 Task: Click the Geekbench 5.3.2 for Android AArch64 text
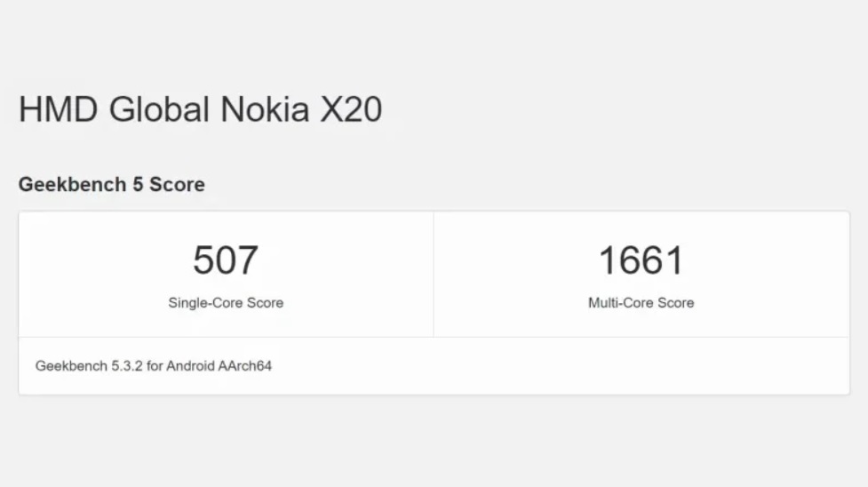tap(153, 365)
